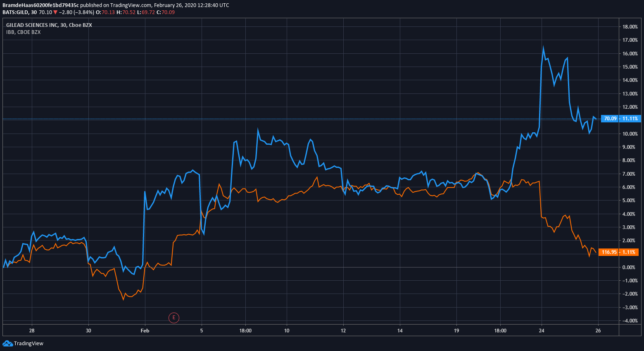This screenshot has height=351, width=644.
Task: Select the IBB, CBOE BZX legend label
Action: click(23, 32)
